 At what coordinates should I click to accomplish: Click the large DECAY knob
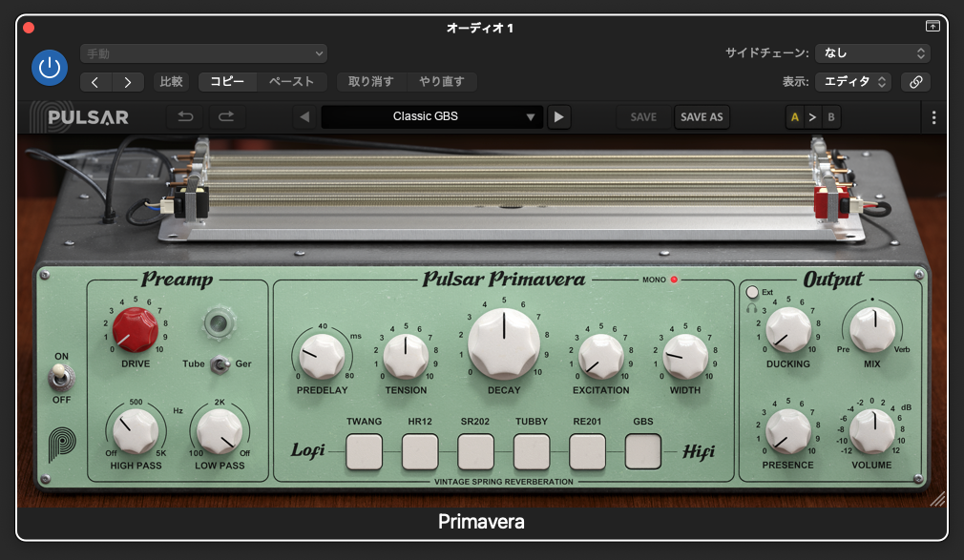click(x=504, y=343)
